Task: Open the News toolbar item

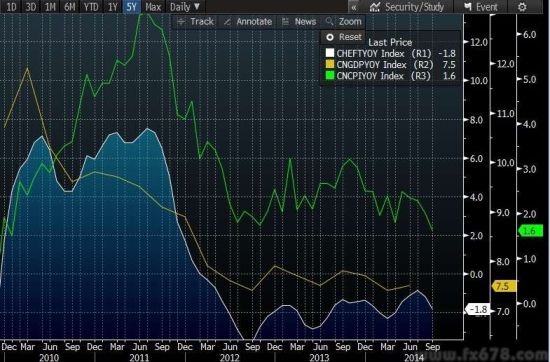Action: (299, 22)
